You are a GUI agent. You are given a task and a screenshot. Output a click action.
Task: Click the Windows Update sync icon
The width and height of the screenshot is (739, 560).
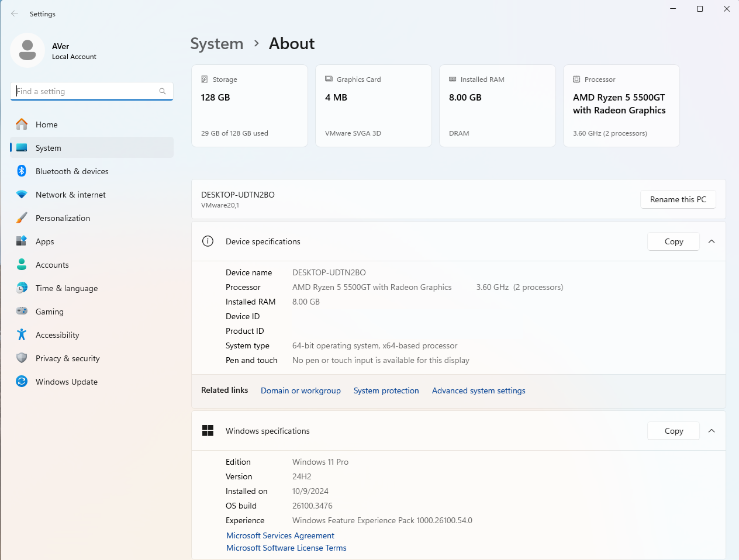click(x=22, y=381)
